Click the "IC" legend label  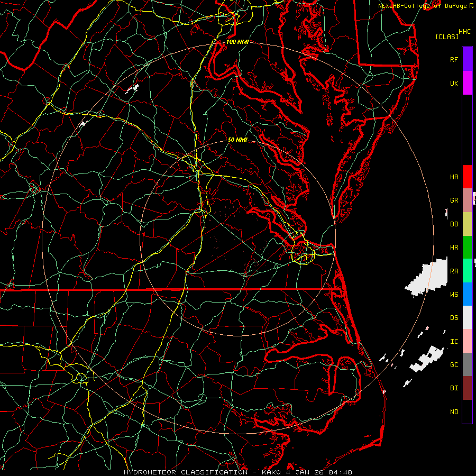point(454,342)
